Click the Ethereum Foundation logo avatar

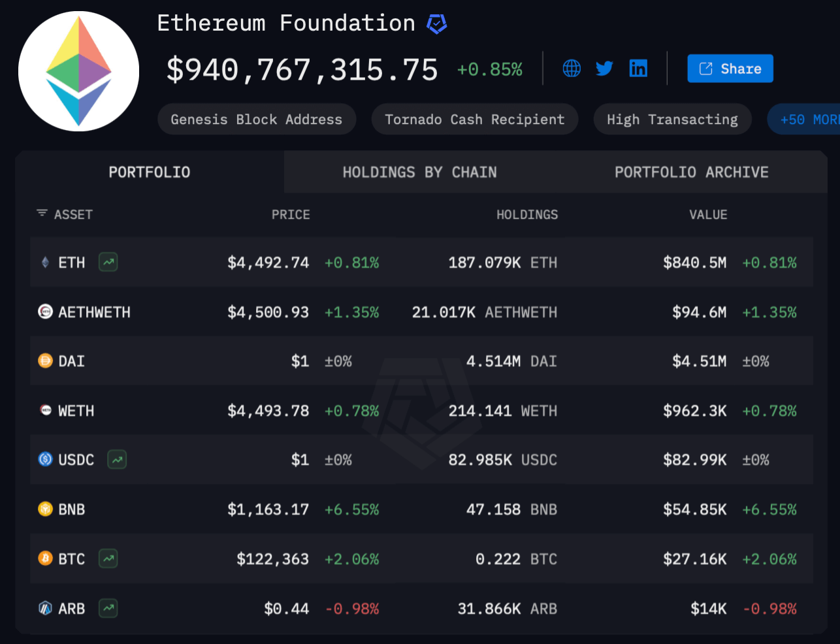pos(78,71)
